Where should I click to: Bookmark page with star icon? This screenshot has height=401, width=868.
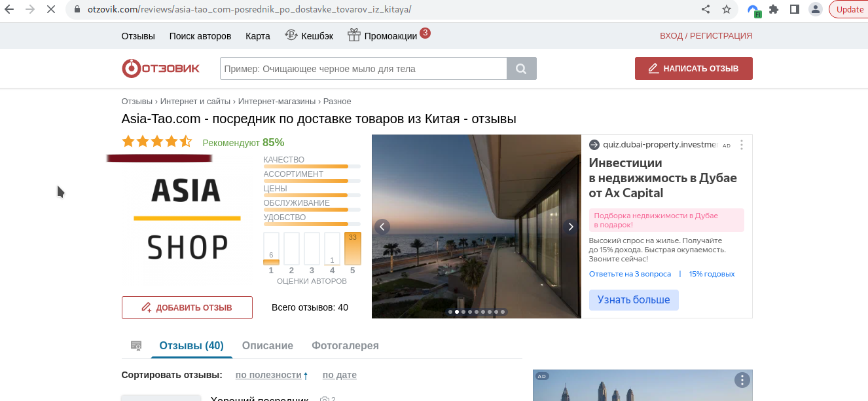pos(727,10)
